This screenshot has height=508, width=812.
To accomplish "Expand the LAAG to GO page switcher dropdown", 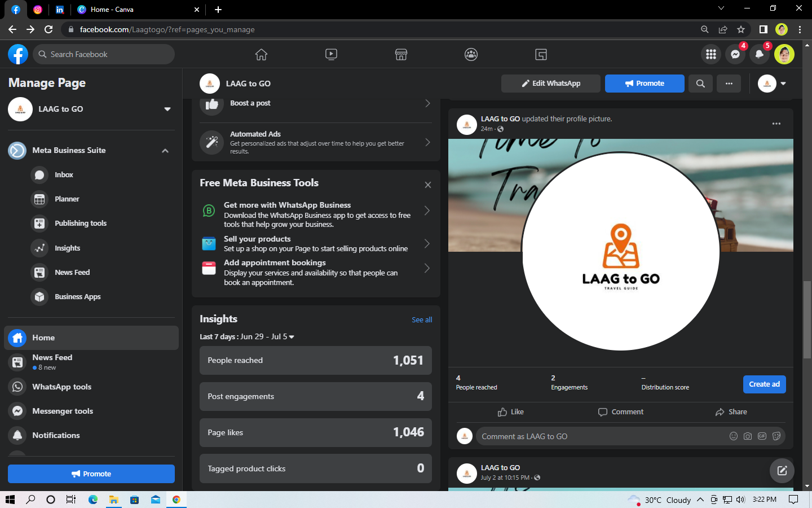I will coord(167,109).
